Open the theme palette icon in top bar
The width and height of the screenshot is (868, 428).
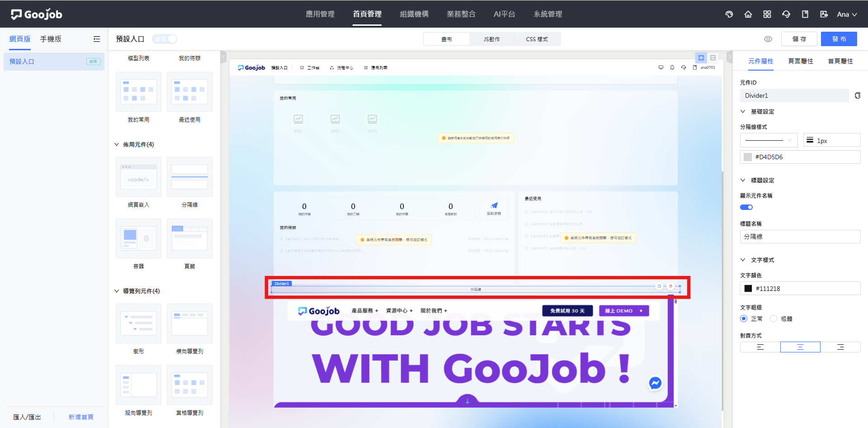[729, 14]
